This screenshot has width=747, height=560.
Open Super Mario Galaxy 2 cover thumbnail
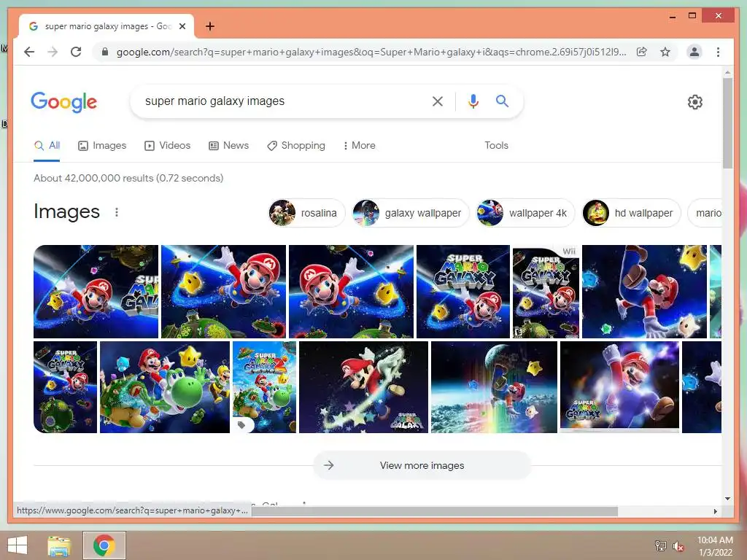[x=264, y=387]
